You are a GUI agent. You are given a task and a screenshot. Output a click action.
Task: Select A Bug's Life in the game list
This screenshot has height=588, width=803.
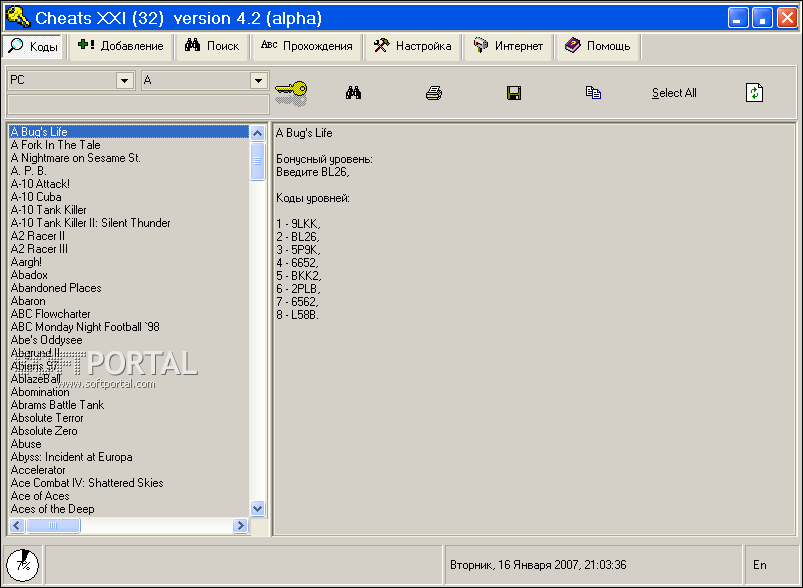pos(129,132)
